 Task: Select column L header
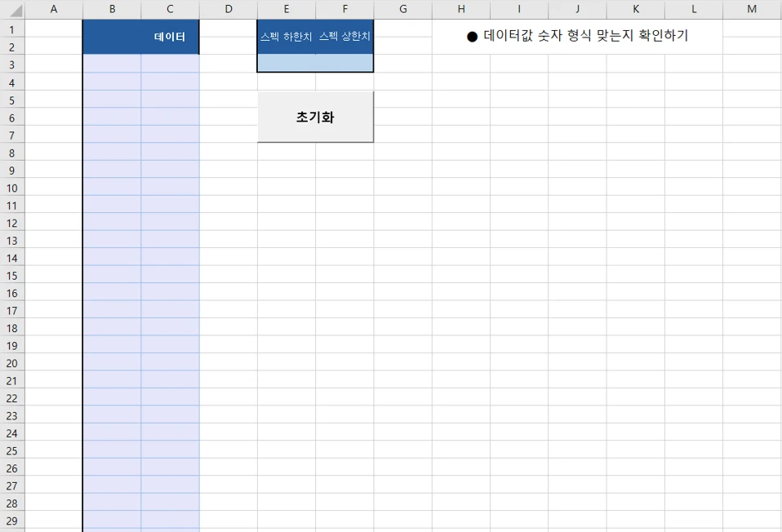tap(694, 10)
